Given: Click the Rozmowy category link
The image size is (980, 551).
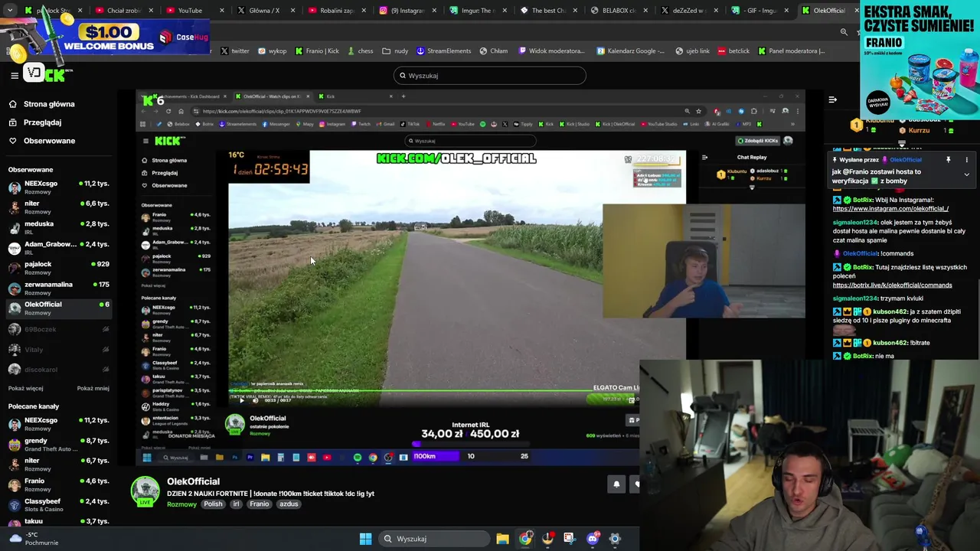Looking at the screenshot, I should pos(181,504).
